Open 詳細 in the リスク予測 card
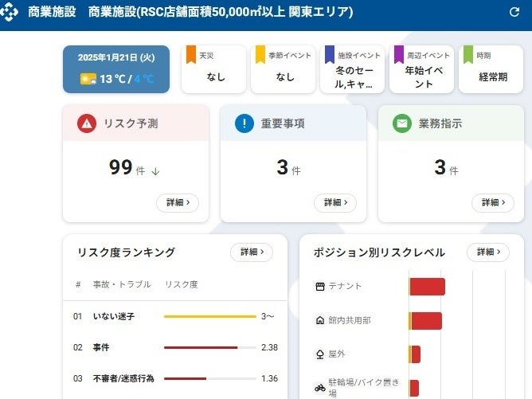 click(178, 203)
